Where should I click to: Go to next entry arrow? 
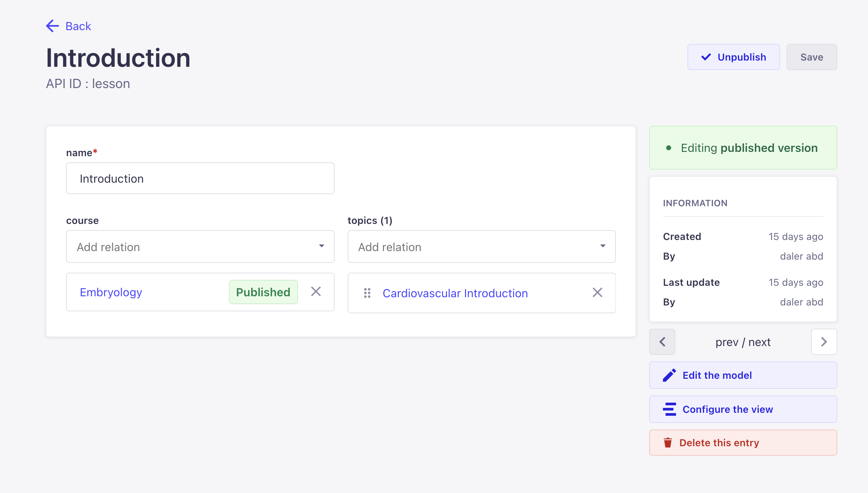click(824, 342)
